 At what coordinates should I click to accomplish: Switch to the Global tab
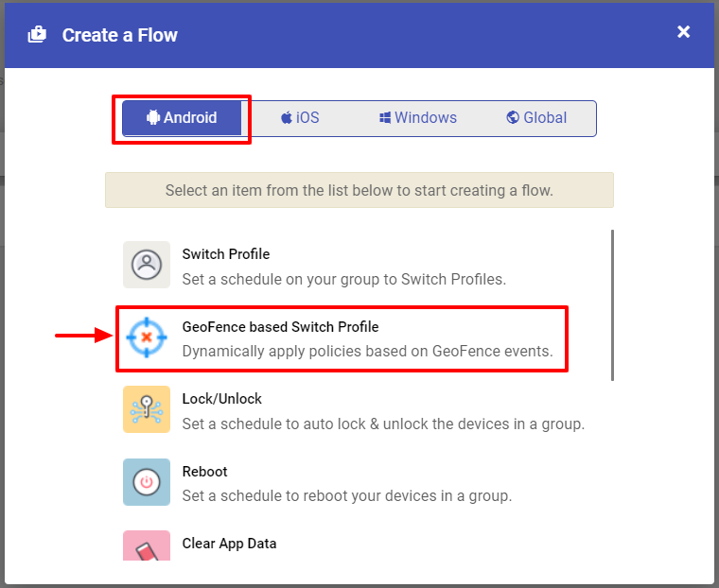[x=536, y=118]
